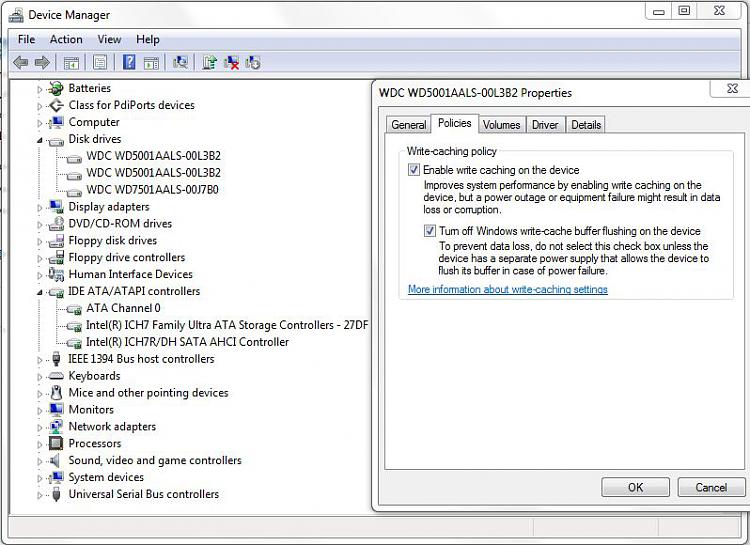Click Scan for hardware changes icon
The image size is (750, 545).
pyautogui.click(x=180, y=62)
